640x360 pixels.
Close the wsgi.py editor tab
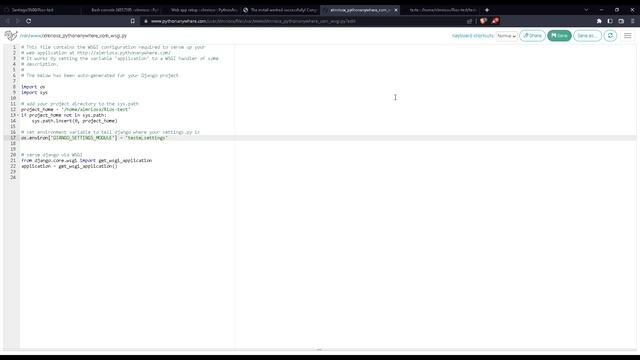tap(396, 10)
